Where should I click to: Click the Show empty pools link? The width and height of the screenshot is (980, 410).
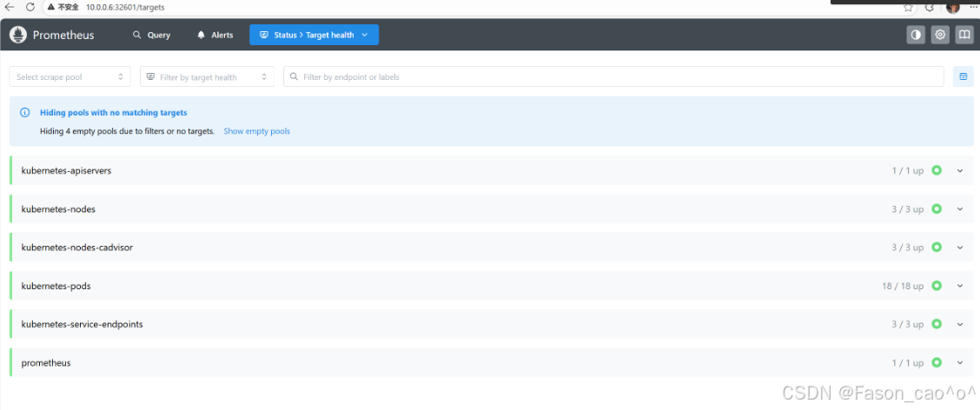pos(257,131)
